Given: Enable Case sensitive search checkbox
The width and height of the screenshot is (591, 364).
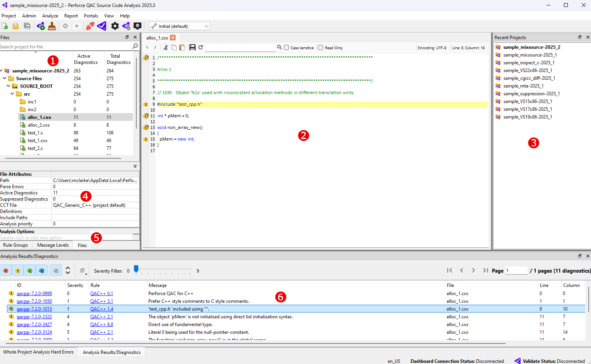Looking at the screenshot, I should pyautogui.click(x=287, y=48).
